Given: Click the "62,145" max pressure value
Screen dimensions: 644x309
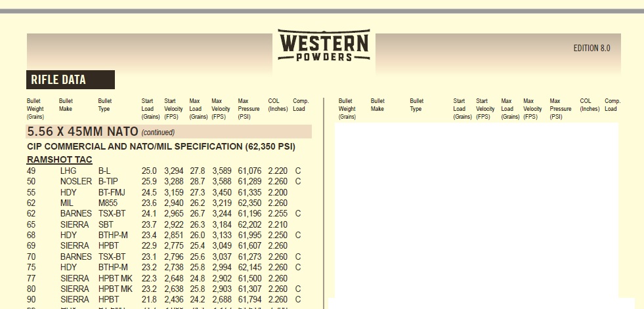Looking at the screenshot, I should [x=249, y=268].
